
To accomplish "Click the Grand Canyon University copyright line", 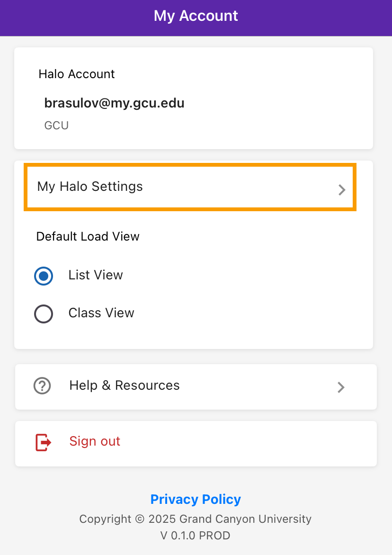I will click(196, 519).
